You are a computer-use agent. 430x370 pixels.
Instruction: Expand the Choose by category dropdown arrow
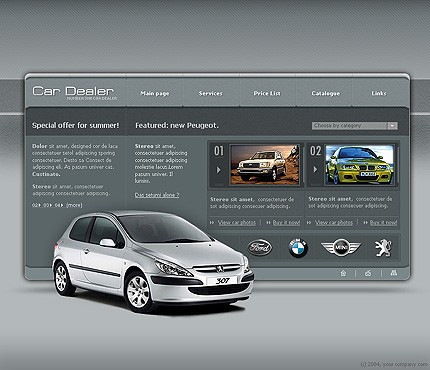coord(392,126)
